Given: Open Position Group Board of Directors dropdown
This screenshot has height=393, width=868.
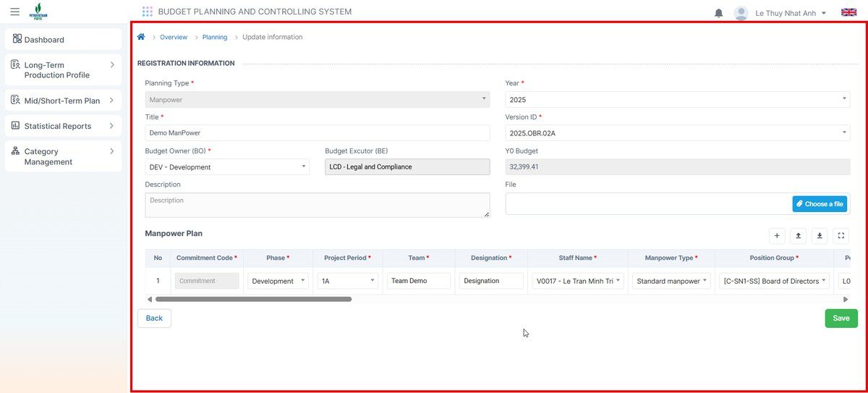Looking at the screenshot, I should click(x=775, y=281).
